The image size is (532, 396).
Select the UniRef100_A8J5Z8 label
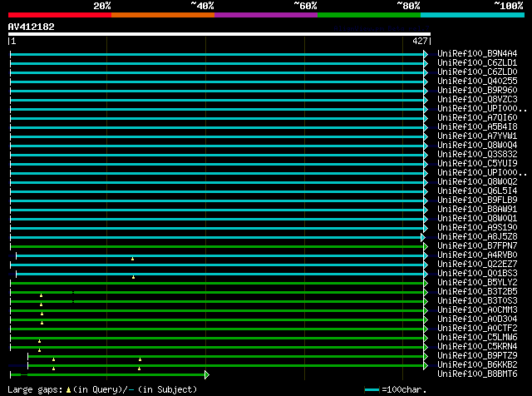(477, 237)
